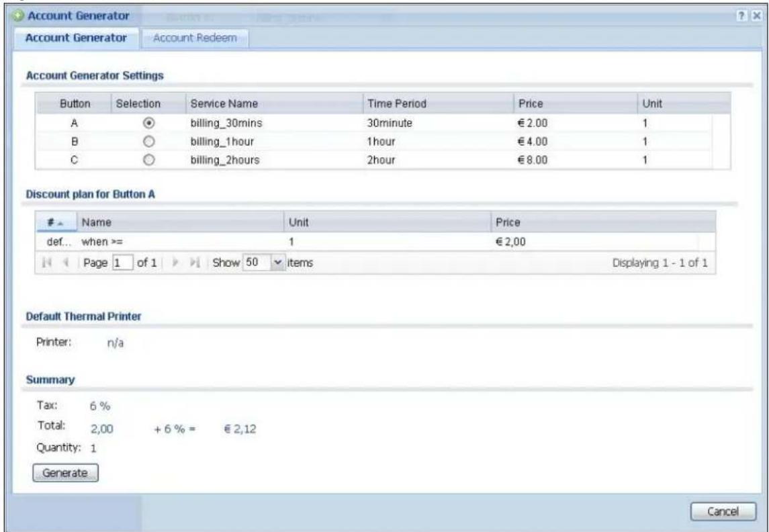The image size is (769, 532).
Task: Click the green Account Generator title icon
Action: (x=19, y=16)
